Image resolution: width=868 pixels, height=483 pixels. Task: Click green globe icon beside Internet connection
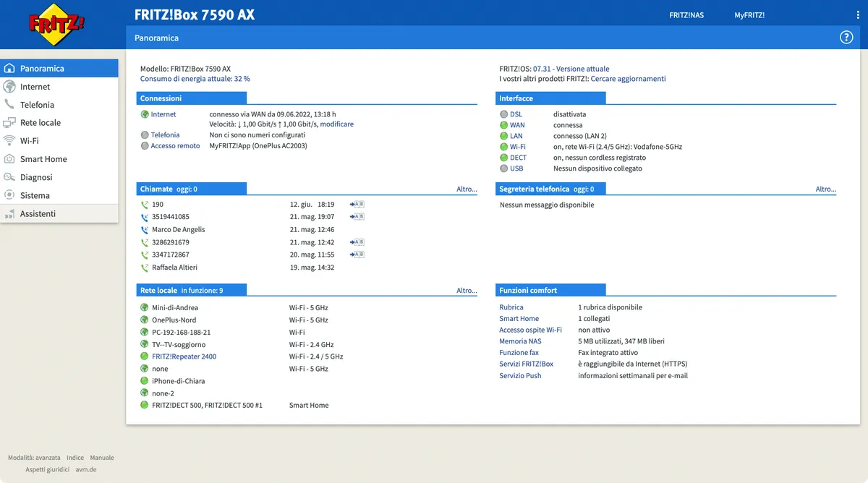(145, 114)
